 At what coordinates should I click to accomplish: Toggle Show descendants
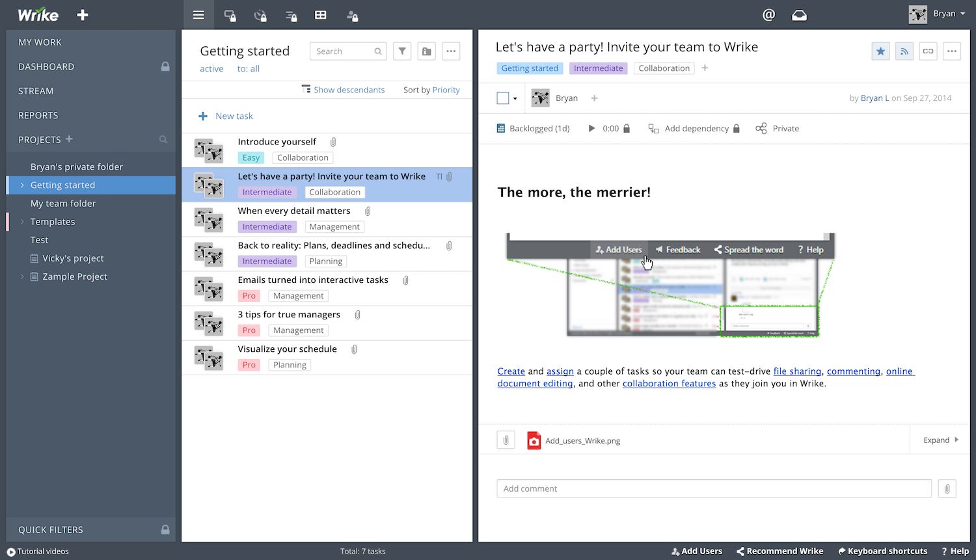pyautogui.click(x=343, y=90)
